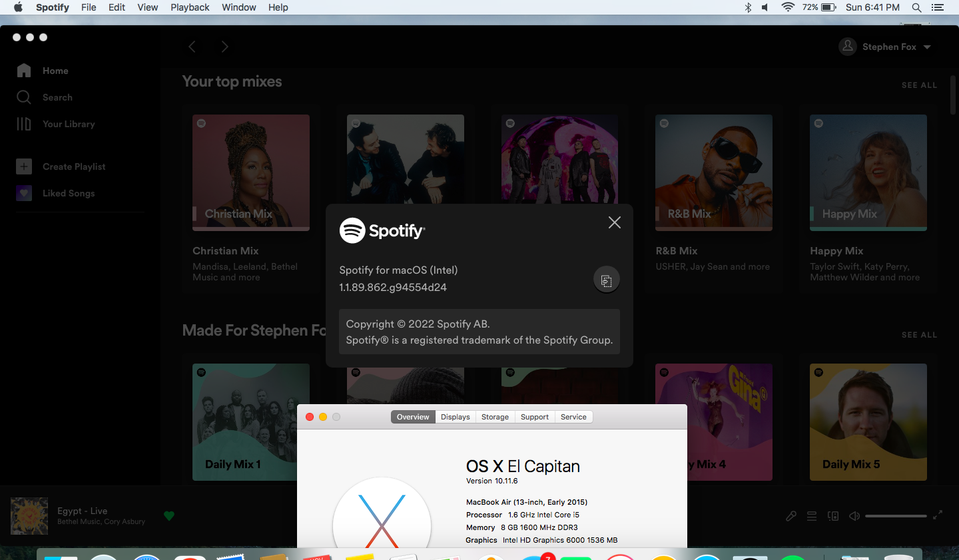Screen dimensions: 959x560
Task: Open the Spotify menu in menu bar
Action: [53, 7]
